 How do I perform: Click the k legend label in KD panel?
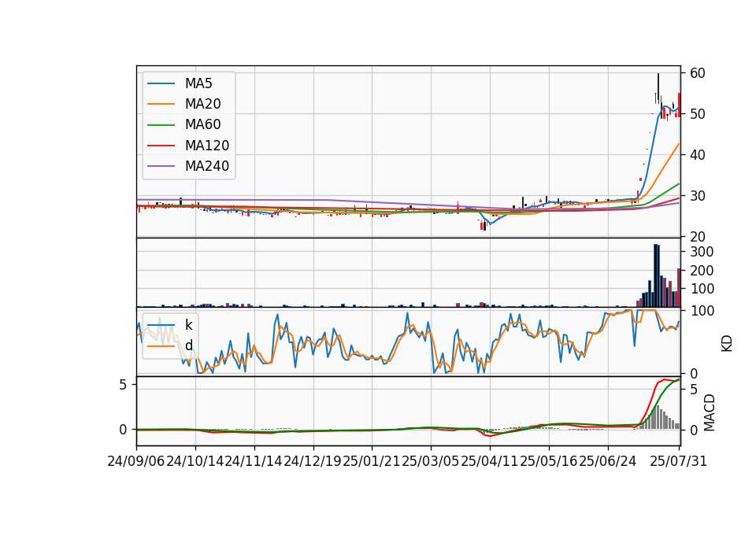(x=188, y=325)
